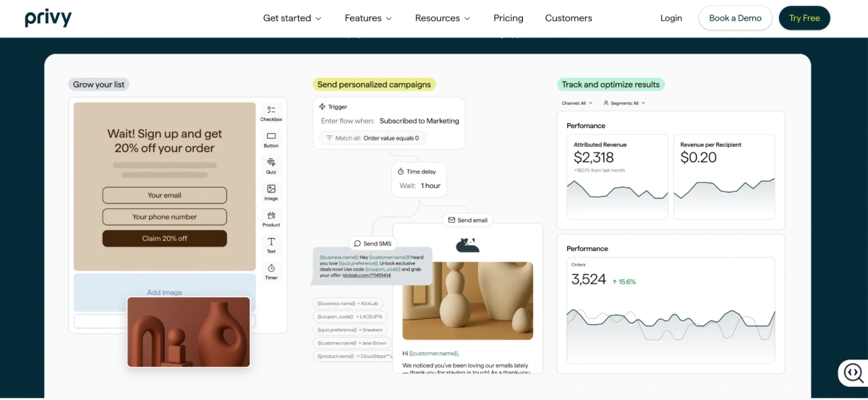Click Subscribed to Marketing flow condition
This screenshot has width=868, height=400.
420,121
